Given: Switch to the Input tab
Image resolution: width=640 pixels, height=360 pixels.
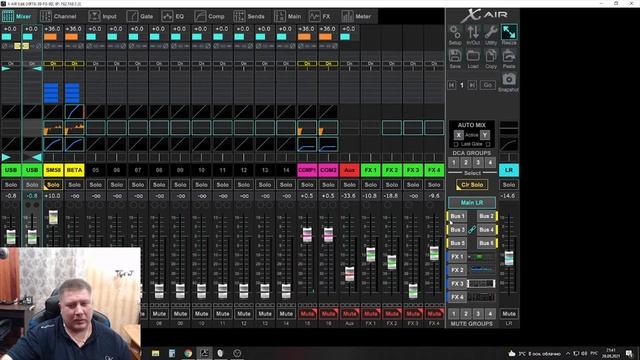Looking at the screenshot, I should [x=103, y=16].
